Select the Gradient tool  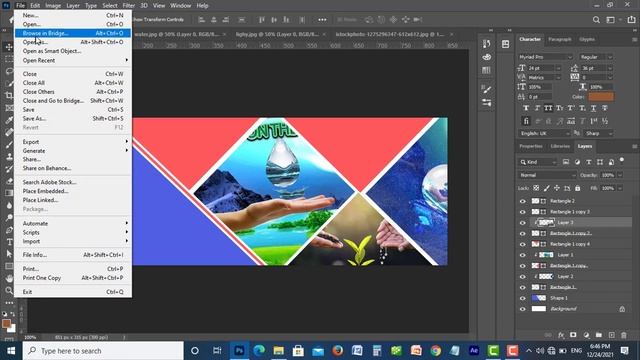[x=9, y=193]
